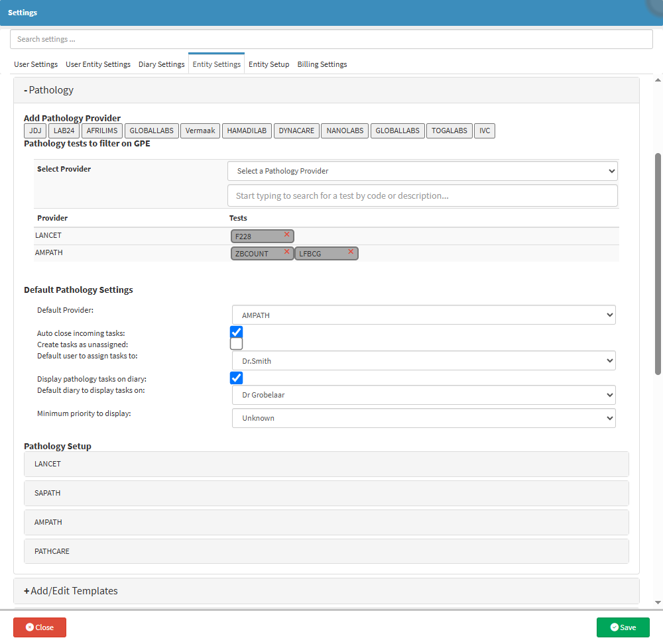Remove the LFBCG test tag
Screen dimensions: 663x644
(351, 252)
